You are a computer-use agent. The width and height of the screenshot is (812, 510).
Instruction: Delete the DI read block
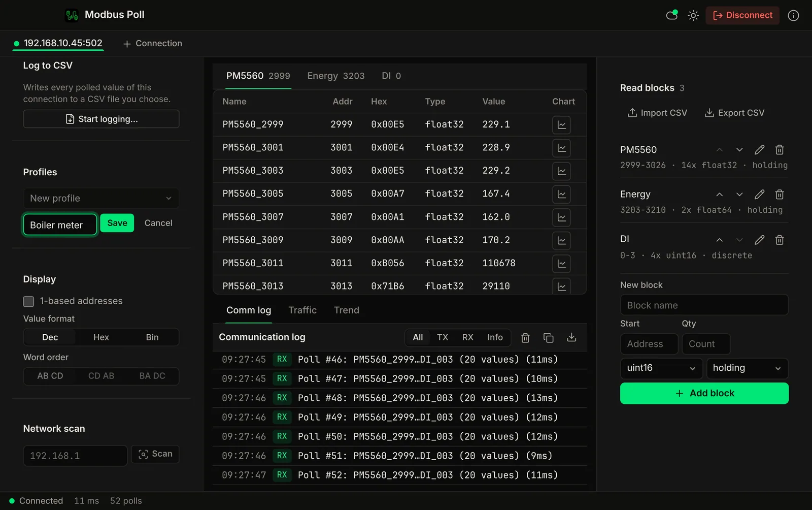click(x=780, y=240)
